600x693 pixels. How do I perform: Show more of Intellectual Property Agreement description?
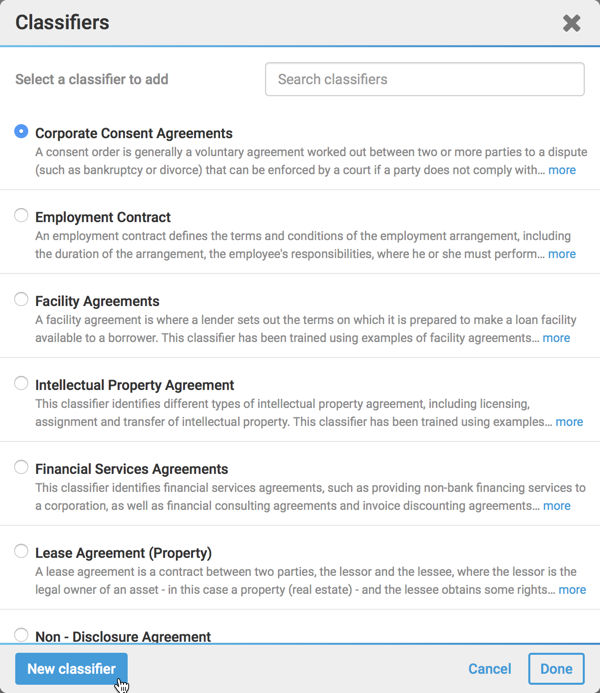[x=569, y=422]
